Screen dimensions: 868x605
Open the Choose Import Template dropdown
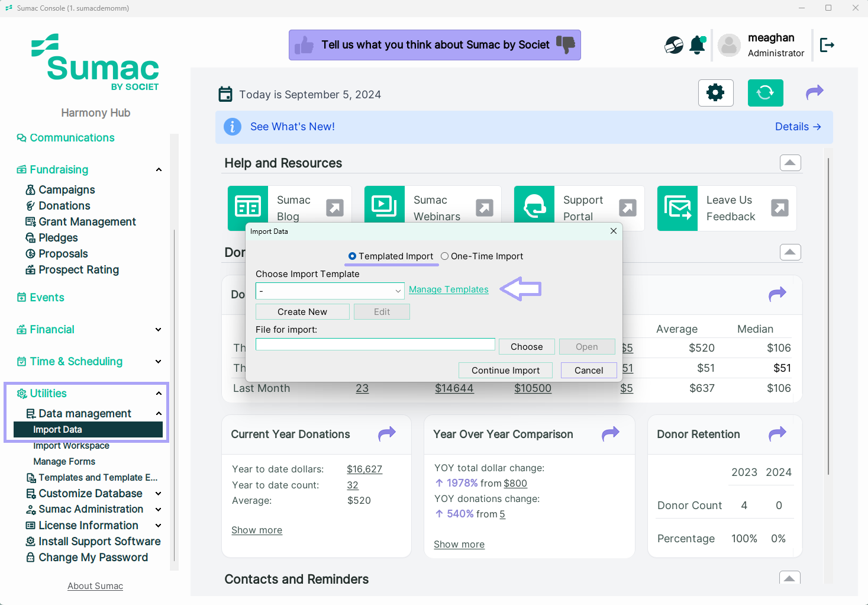[330, 291]
